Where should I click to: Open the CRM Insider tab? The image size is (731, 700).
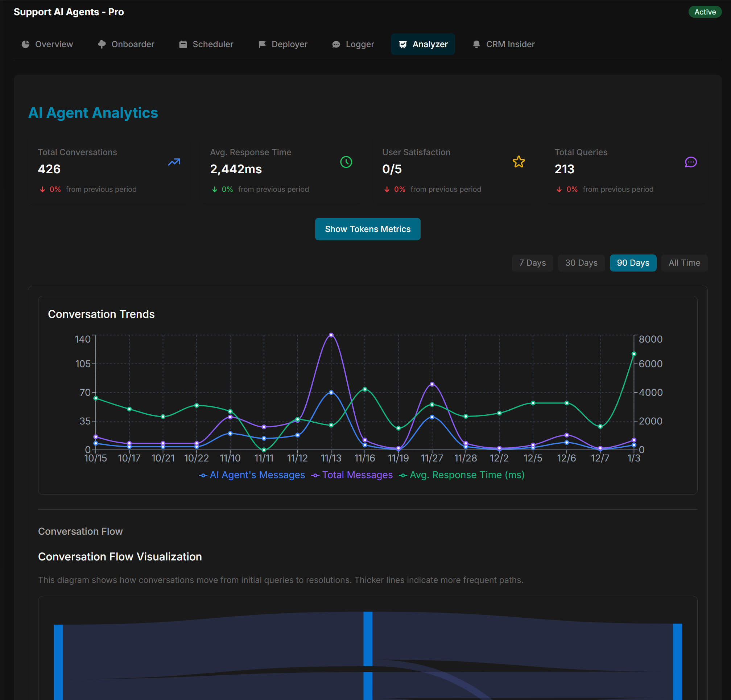pos(503,44)
